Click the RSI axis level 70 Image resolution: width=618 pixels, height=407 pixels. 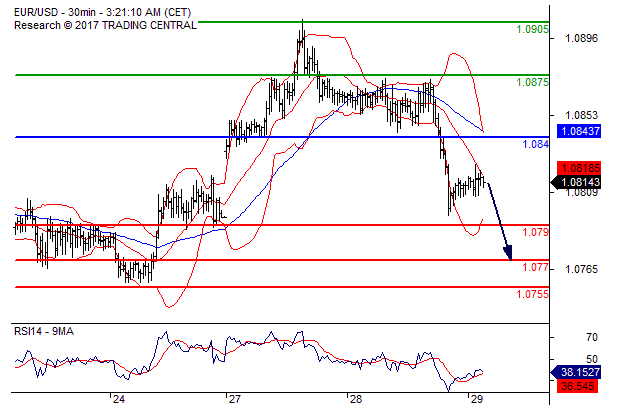coord(592,337)
